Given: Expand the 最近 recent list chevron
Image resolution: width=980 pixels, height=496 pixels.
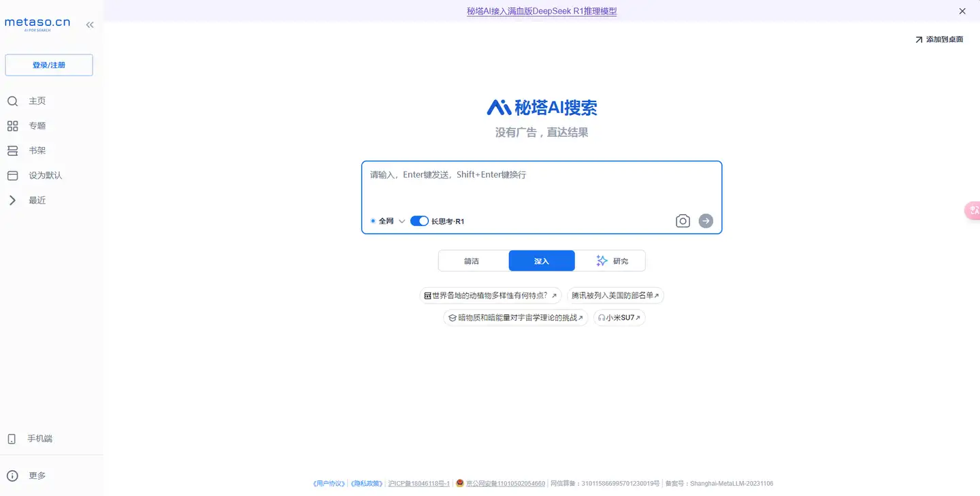Looking at the screenshot, I should point(12,200).
